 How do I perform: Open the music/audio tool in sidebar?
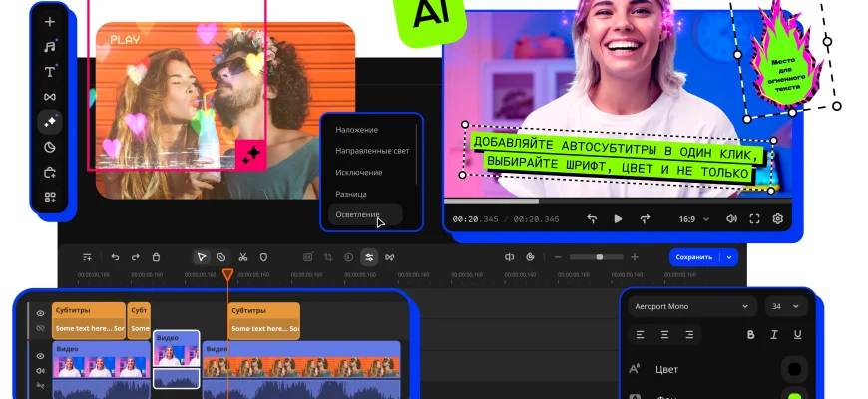click(x=50, y=46)
